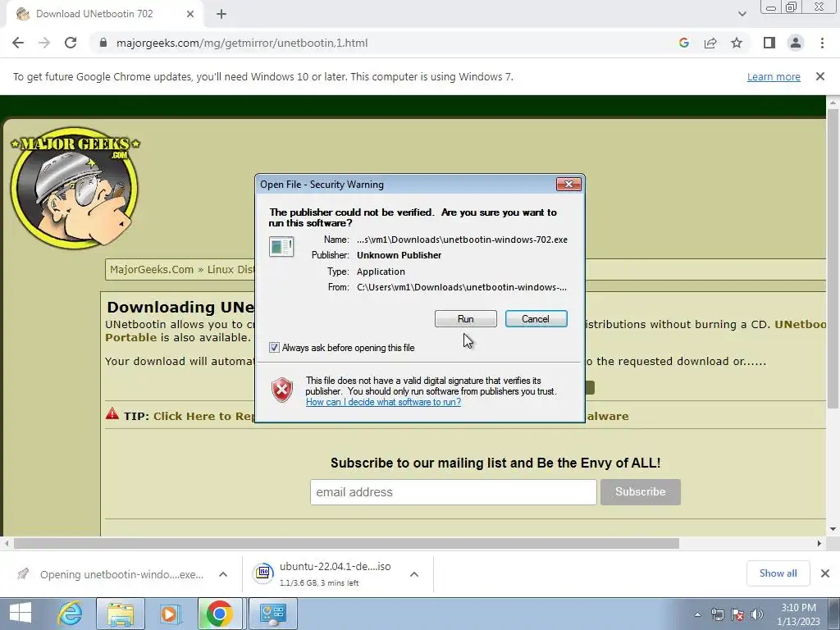Open a new browser tab
The image size is (840, 630).
(221, 14)
